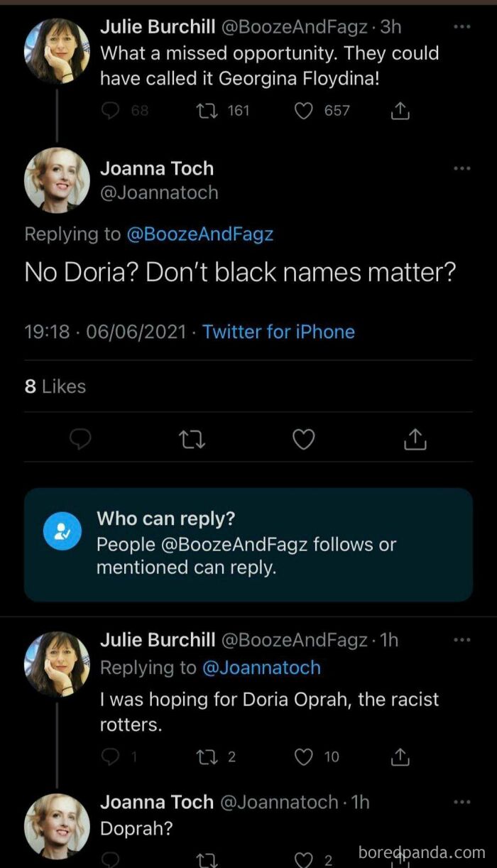This screenshot has height=868, width=497.
Task: Like the 'Doria Oprah' reply
Action: point(304,757)
